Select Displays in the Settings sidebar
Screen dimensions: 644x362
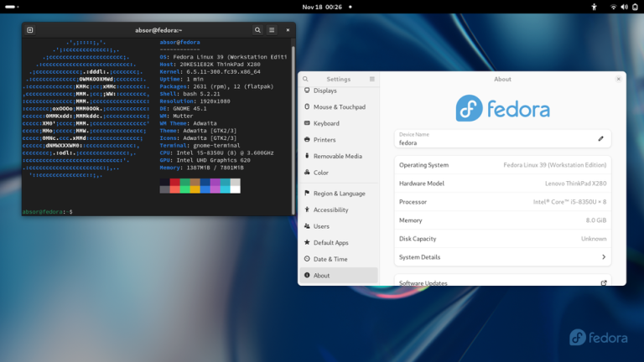pos(325,90)
